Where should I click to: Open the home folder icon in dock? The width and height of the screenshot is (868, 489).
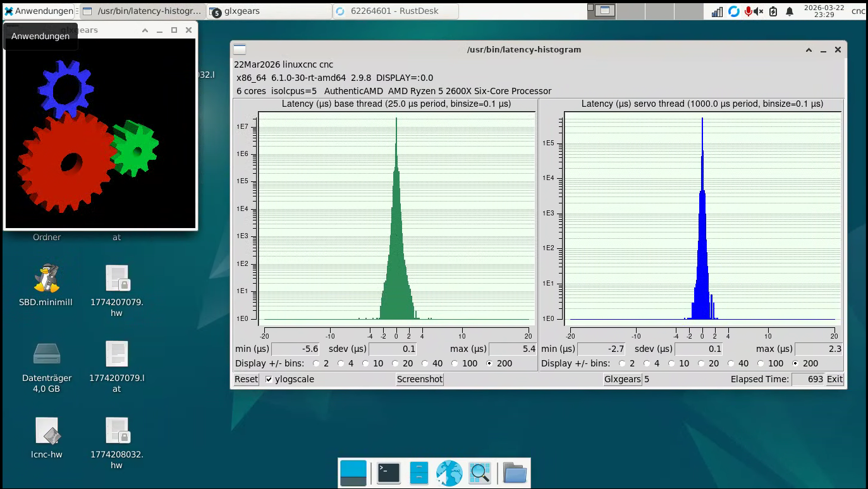(x=515, y=473)
